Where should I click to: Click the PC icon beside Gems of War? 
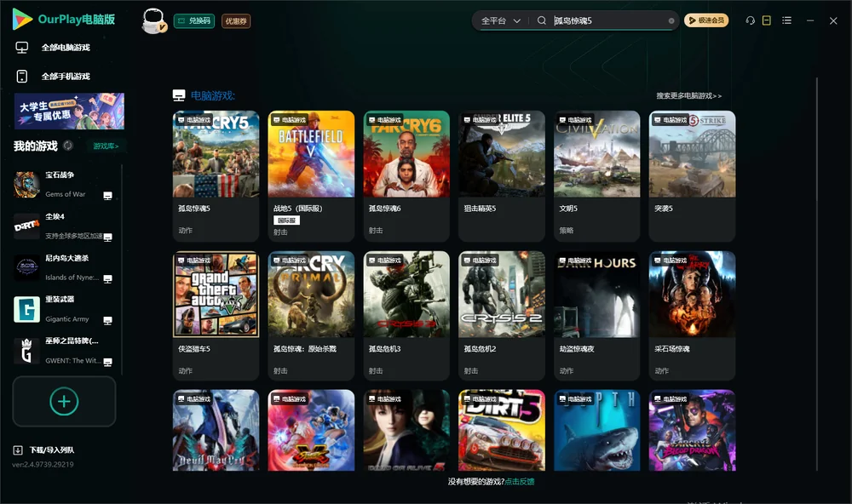107,196
